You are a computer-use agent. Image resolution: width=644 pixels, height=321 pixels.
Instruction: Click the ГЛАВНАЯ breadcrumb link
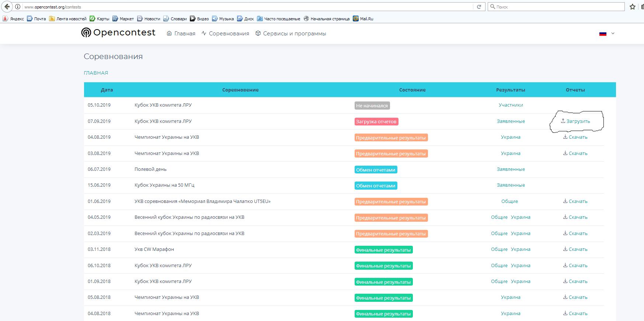(x=96, y=73)
